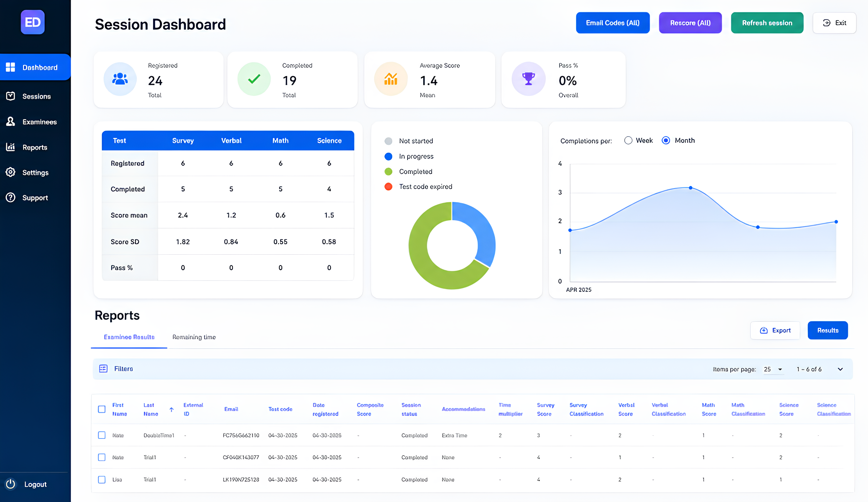Image resolution: width=868 pixels, height=502 pixels.
Task: Click the Not started legend dot
Action: click(x=388, y=141)
